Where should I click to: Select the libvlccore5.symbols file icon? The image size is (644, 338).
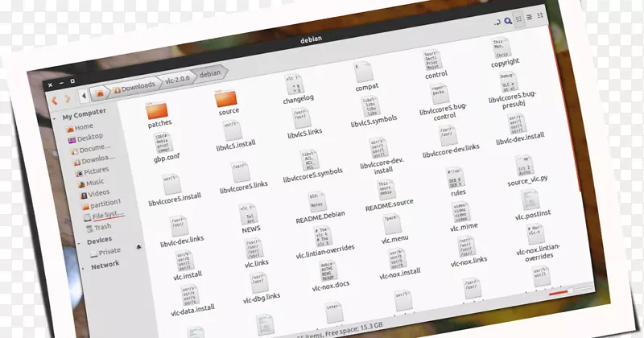(310, 160)
